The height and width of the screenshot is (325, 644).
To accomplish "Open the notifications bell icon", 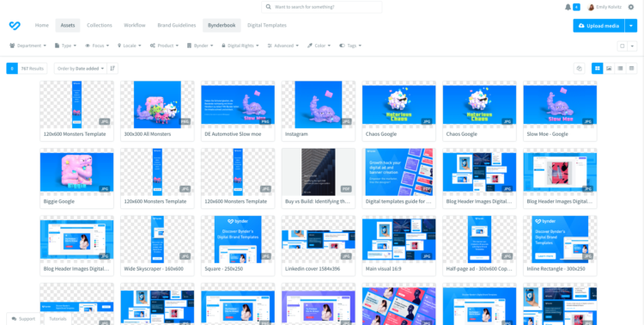I will click(x=568, y=7).
